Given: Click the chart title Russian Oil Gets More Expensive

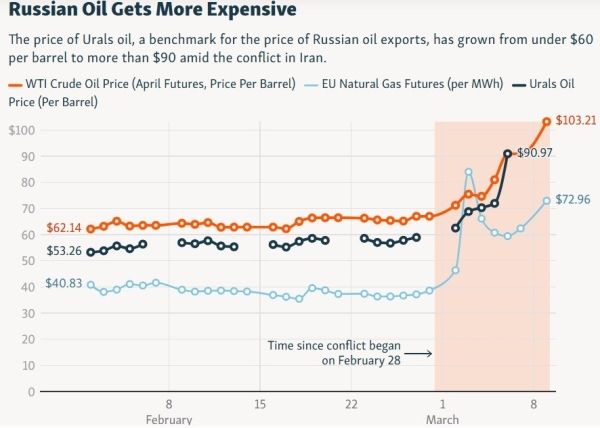Looking at the screenshot, I should (x=151, y=13).
